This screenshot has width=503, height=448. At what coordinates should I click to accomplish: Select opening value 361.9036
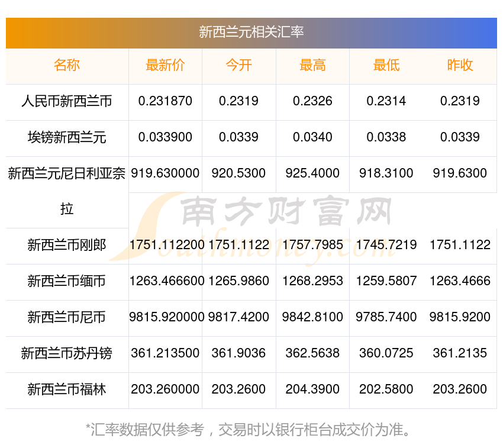click(238, 353)
